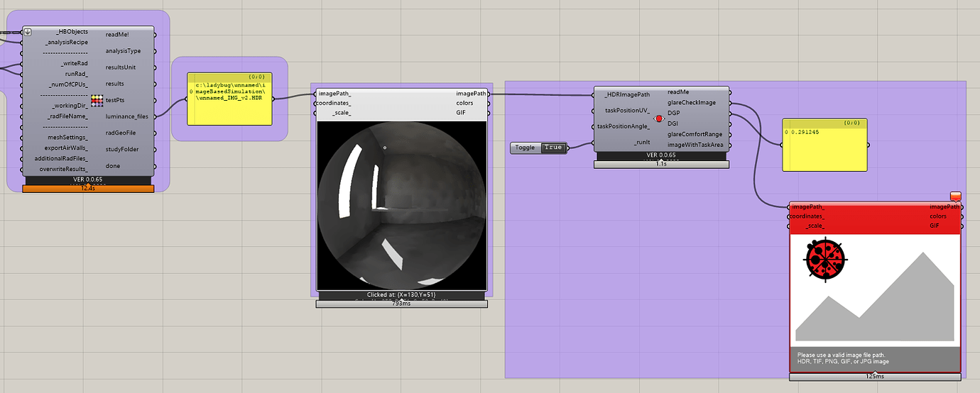The image size is (980, 393).
Task: Click the down-arrow badge on the Honeybee run component
Action: tap(28, 32)
